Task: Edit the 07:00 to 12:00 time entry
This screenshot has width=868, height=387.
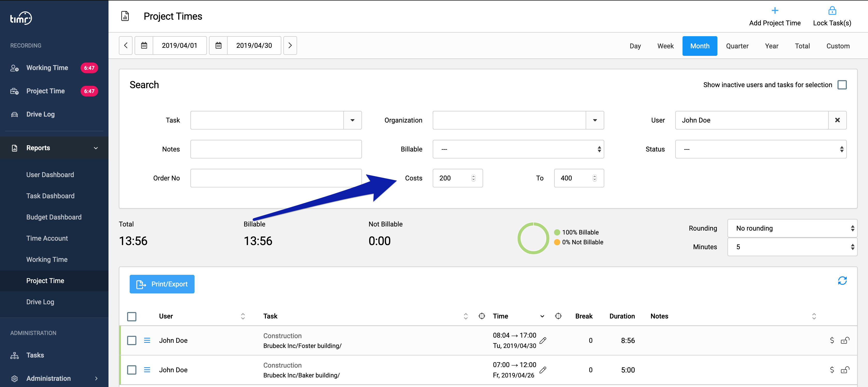Action: coord(543,370)
